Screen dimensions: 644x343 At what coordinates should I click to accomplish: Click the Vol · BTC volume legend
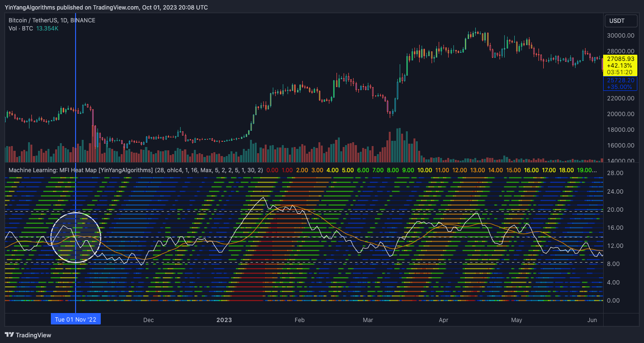coord(20,29)
